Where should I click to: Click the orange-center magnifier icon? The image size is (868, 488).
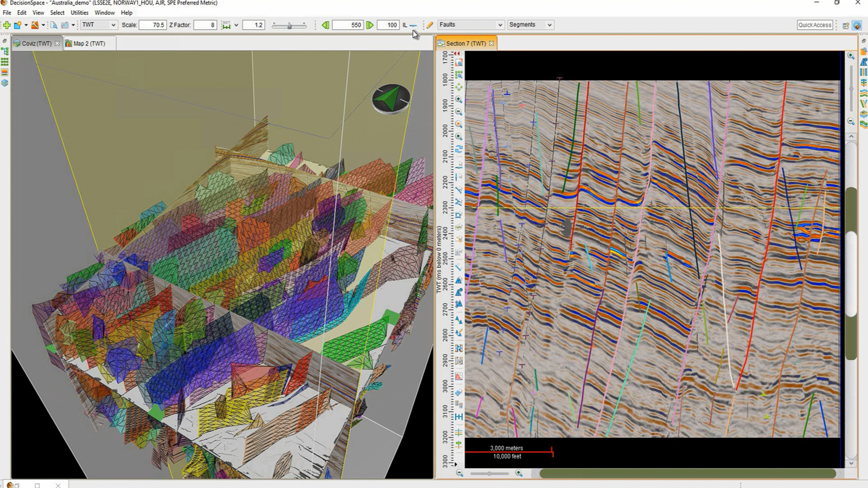(459, 124)
